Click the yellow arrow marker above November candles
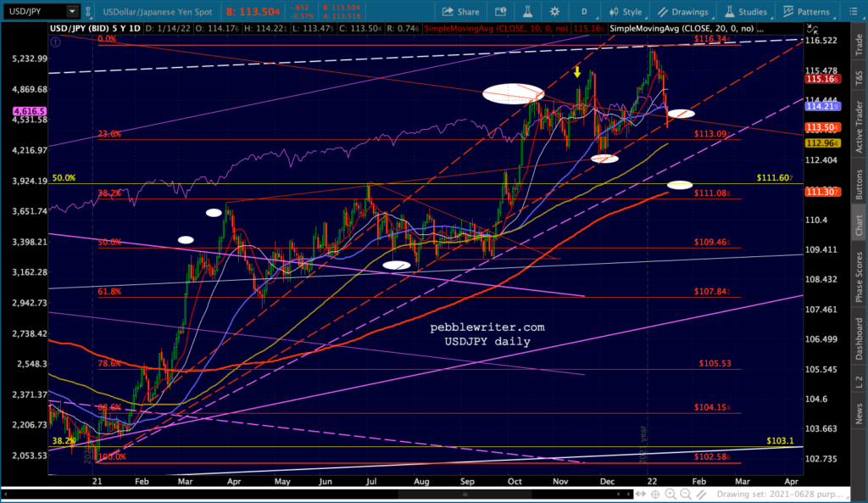This screenshot has width=868, height=503. coord(576,72)
